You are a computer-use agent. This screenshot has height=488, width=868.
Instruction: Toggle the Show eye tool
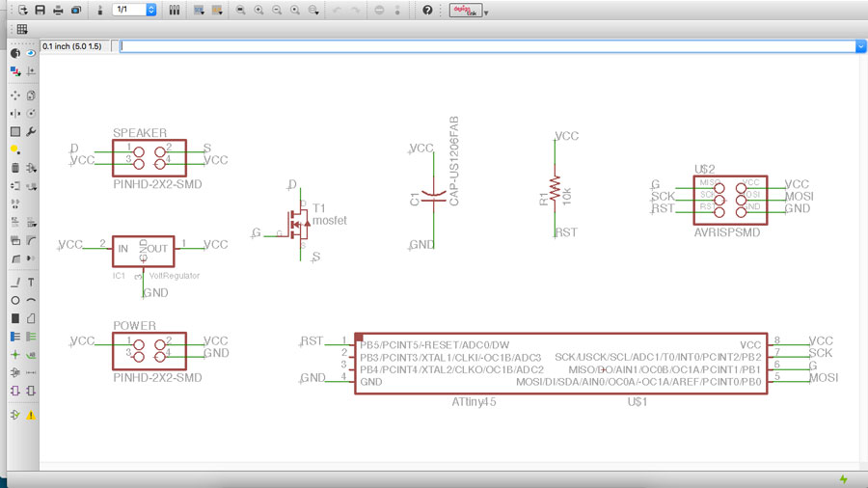(x=31, y=53)
